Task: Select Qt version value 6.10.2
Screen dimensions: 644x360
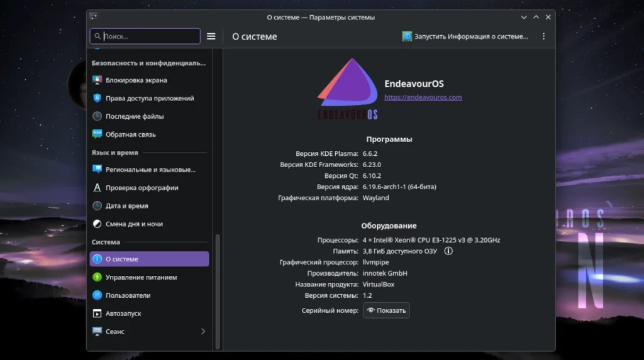Action: click(x=372, y=176)
